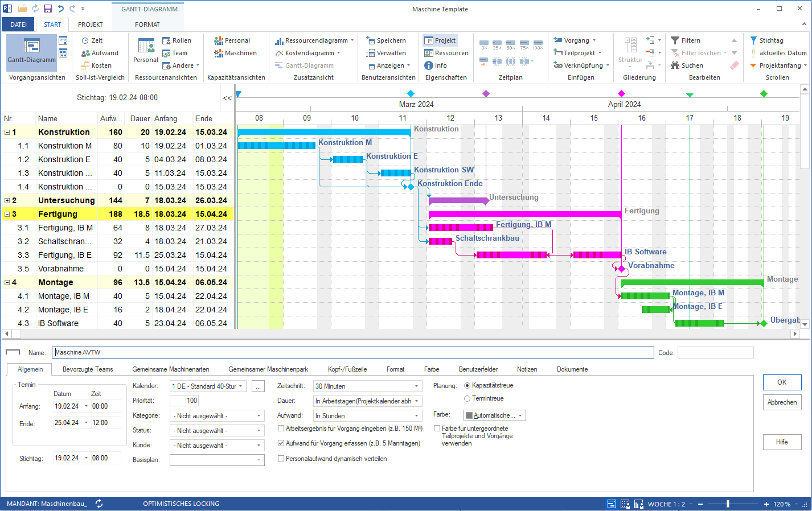Viewport: 812px width, 511px height.
Task: Open the Maschinen capacity view
Action: [x=235, y=53]
